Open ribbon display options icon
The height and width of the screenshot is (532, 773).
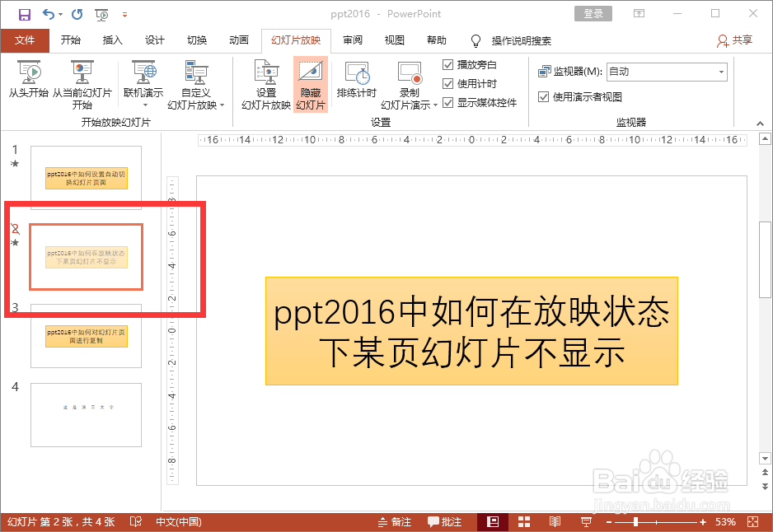pos(639,14)
